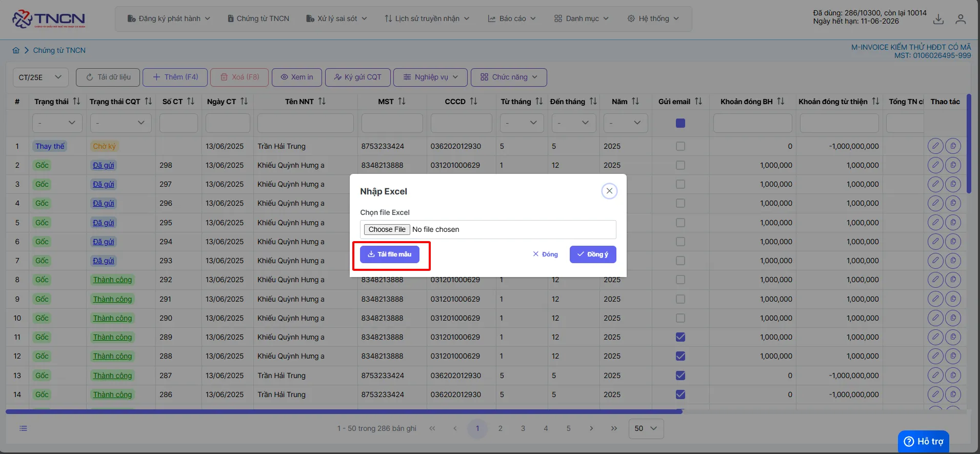Image resolution: width=980 pixels, height=454 pixels.
Task: Check Gửi email for row 10
Action: [681, 318]
